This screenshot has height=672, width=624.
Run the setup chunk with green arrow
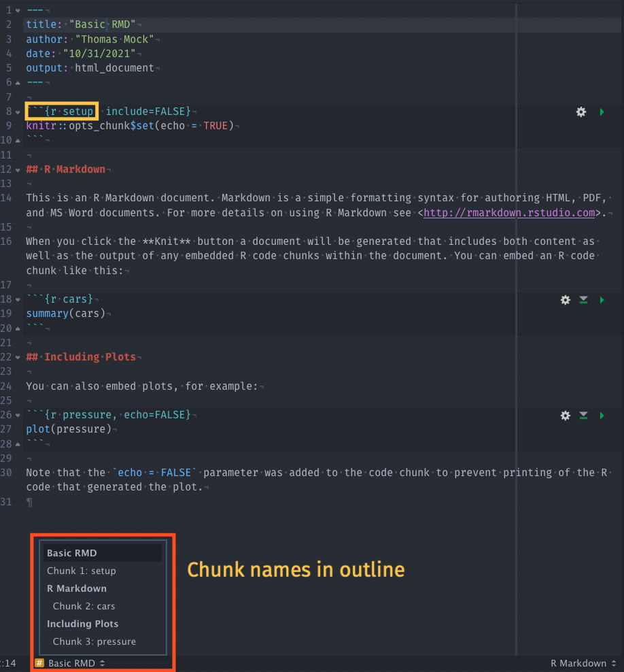coord(602,112)
